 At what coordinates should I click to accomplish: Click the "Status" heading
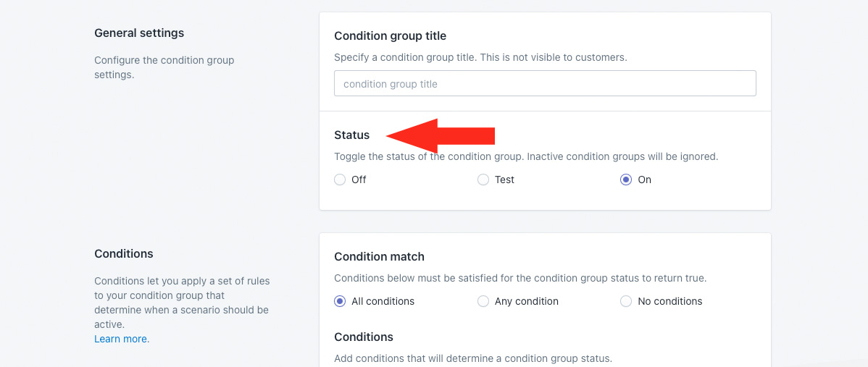click(351, 135)
